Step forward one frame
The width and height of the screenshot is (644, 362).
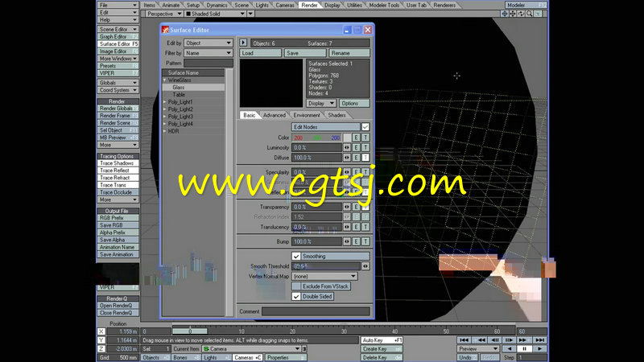click(510, 340)
